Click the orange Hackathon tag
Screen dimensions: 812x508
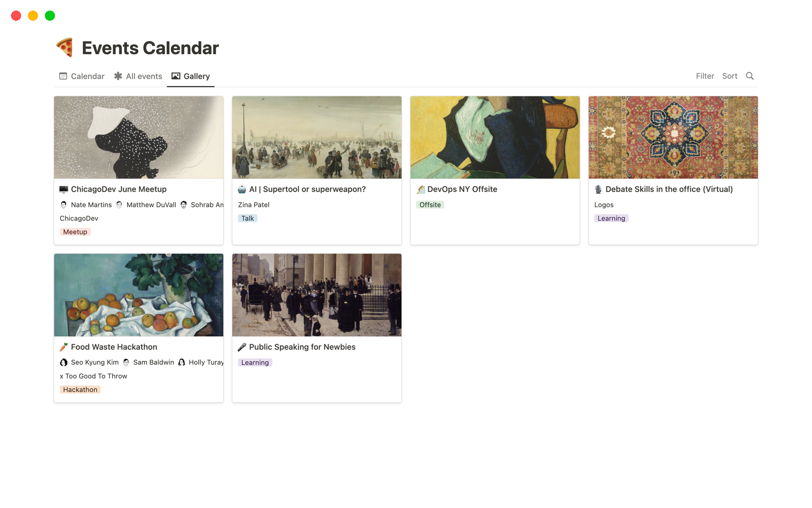click(x=80, y=390)
